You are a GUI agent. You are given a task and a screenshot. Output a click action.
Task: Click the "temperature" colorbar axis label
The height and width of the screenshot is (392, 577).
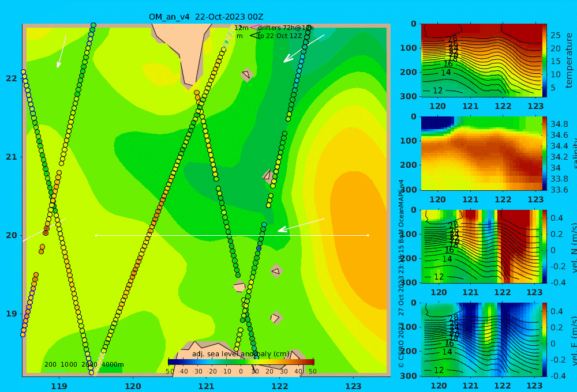(x=569, y=61)
